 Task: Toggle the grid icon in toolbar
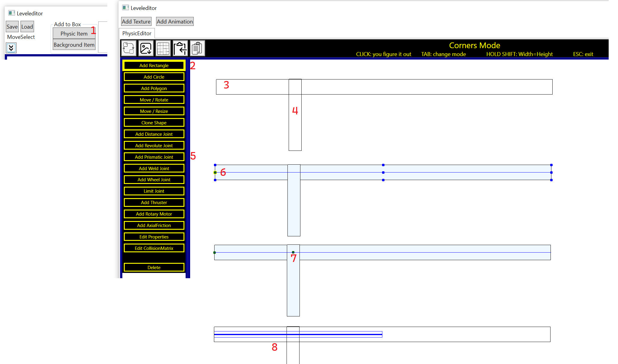(163, 48)
